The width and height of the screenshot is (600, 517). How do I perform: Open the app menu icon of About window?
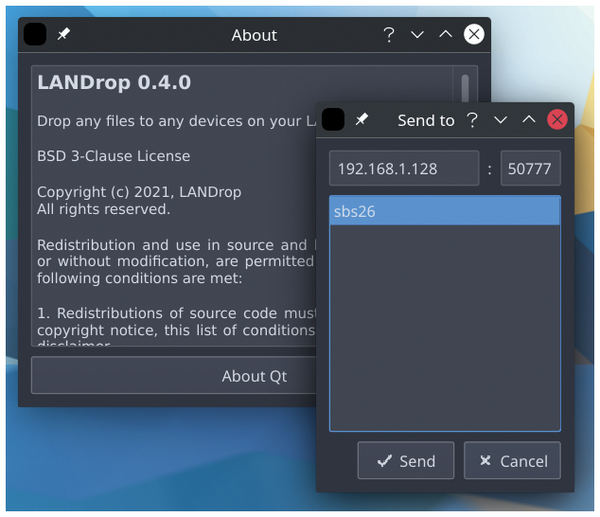tap(35, 34)
